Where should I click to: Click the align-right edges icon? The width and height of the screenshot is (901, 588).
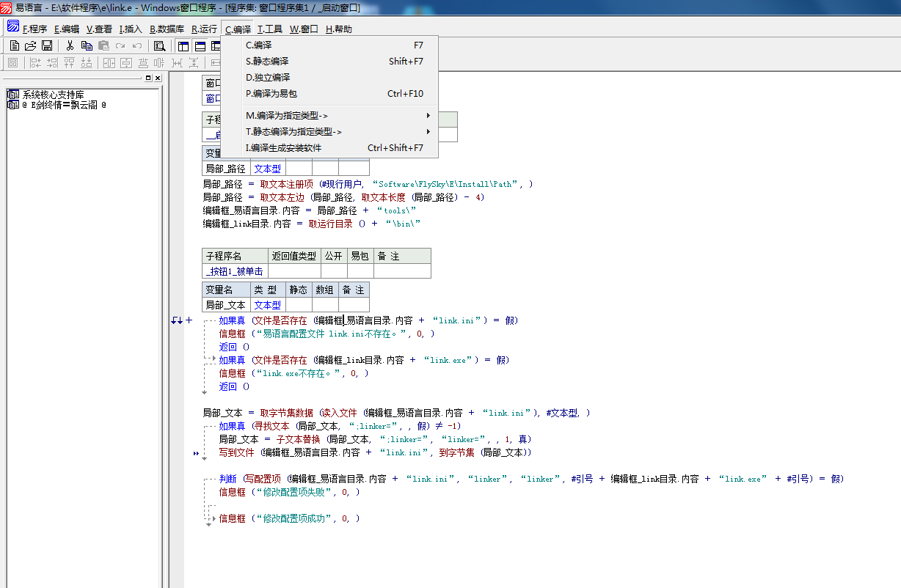[x=52, y=62]
